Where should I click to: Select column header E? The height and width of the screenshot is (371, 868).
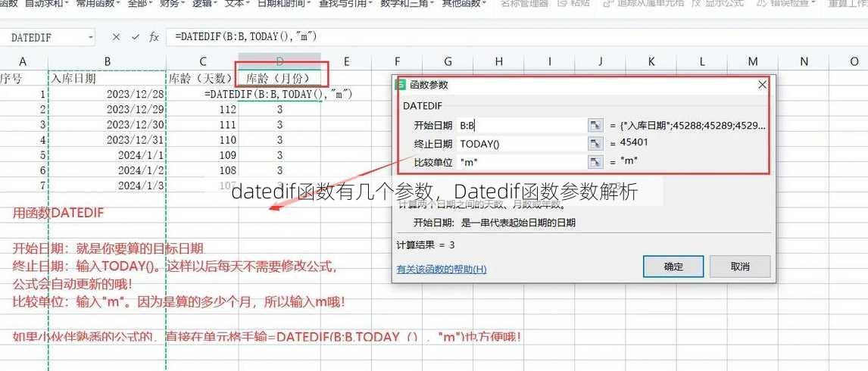point(346,61)
